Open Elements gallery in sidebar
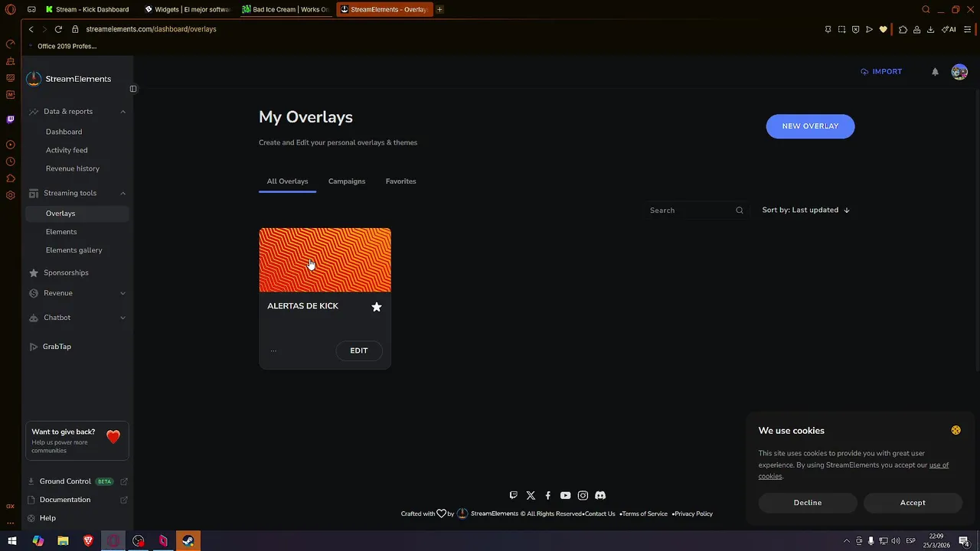Viewport: 980px width, 551px height. [x=73, y=250]
